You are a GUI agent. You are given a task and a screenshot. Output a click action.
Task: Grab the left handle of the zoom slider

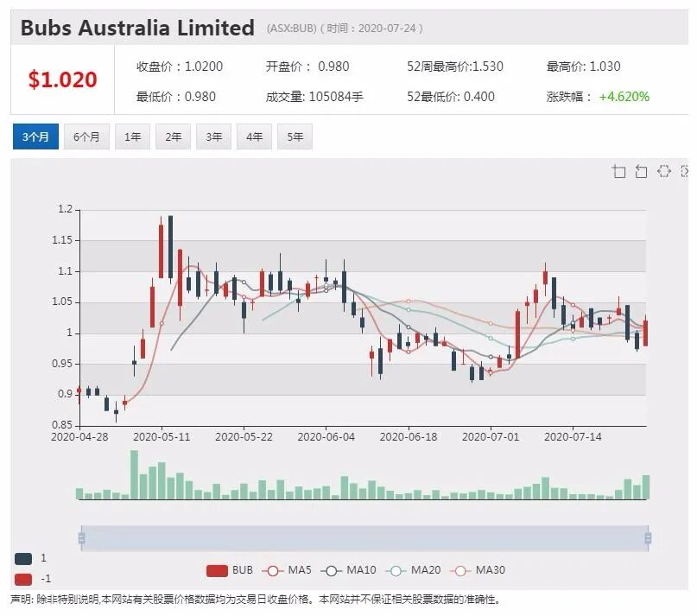click(x=81, y=538)
